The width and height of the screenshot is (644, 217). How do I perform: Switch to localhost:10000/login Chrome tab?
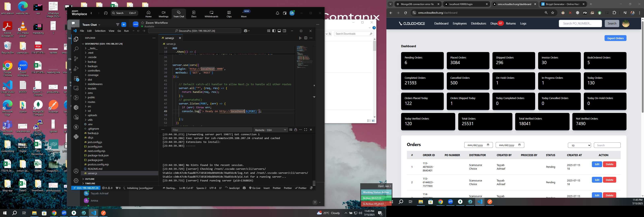466,4
